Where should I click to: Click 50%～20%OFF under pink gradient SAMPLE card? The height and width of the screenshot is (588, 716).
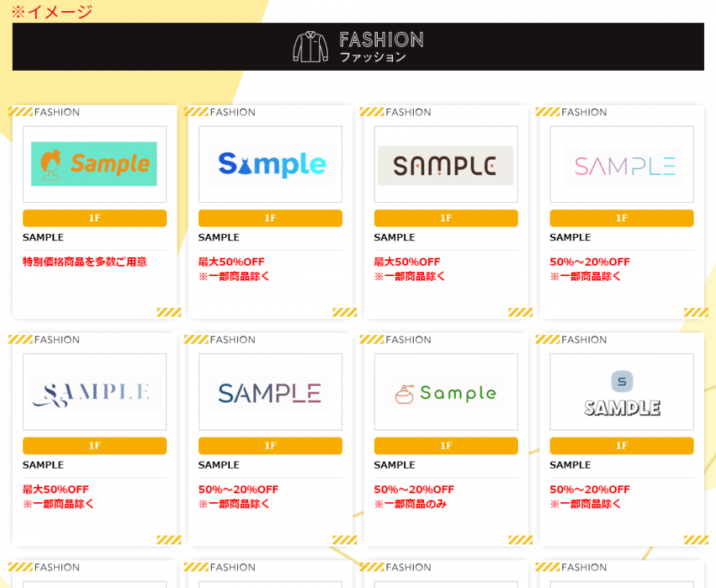click(590, 262)
